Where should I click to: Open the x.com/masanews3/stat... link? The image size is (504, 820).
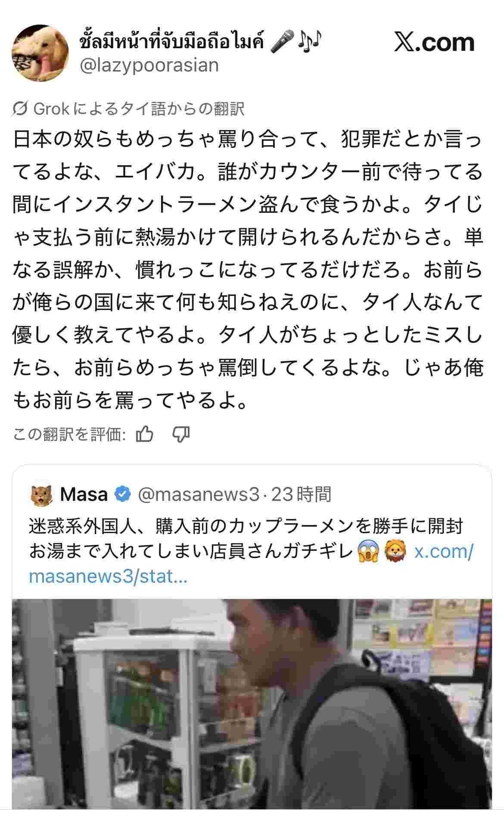251,563
